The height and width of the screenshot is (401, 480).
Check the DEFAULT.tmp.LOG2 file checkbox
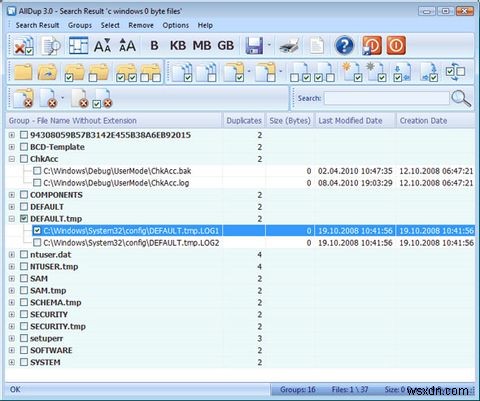37,243
